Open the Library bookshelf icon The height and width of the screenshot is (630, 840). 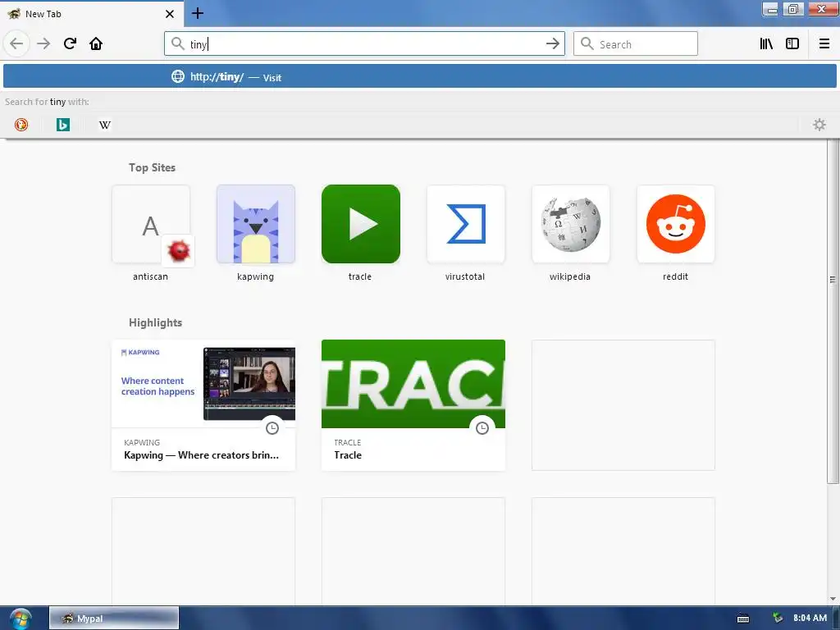click(x=766, y=43)
